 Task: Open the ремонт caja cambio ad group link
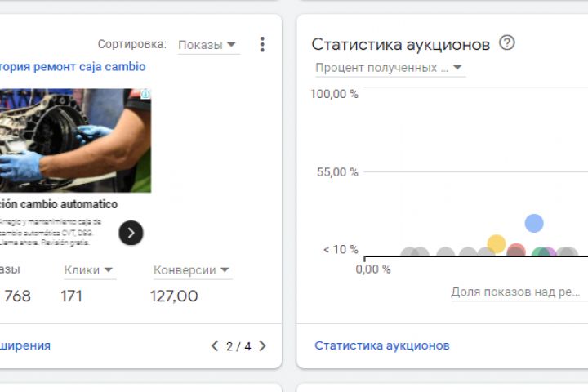tap(73, 67)
